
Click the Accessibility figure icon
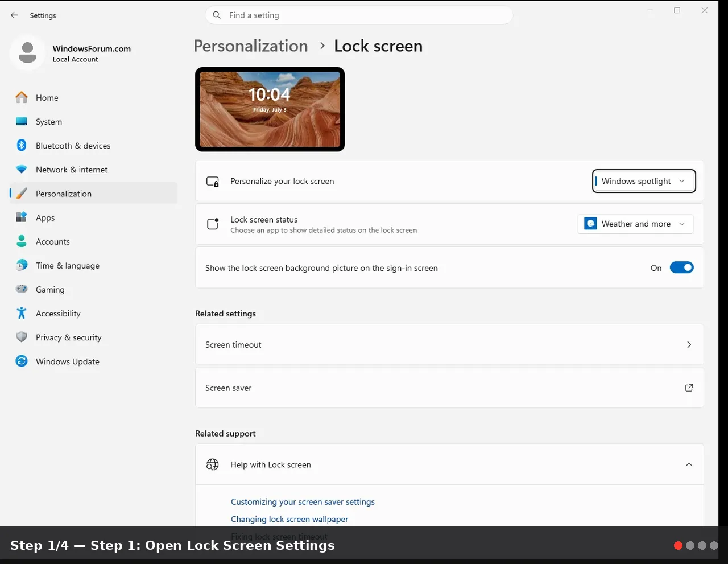(x=22, y=313)
